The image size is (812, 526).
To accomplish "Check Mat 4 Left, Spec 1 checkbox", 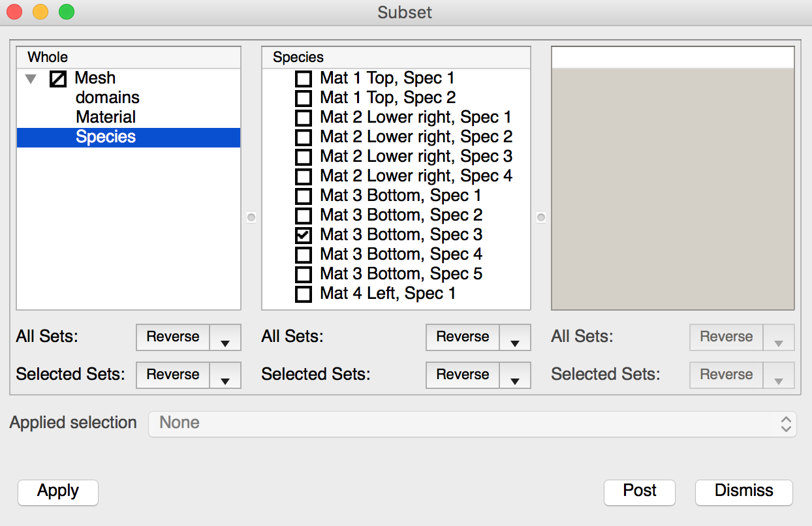I will [304, 294].
